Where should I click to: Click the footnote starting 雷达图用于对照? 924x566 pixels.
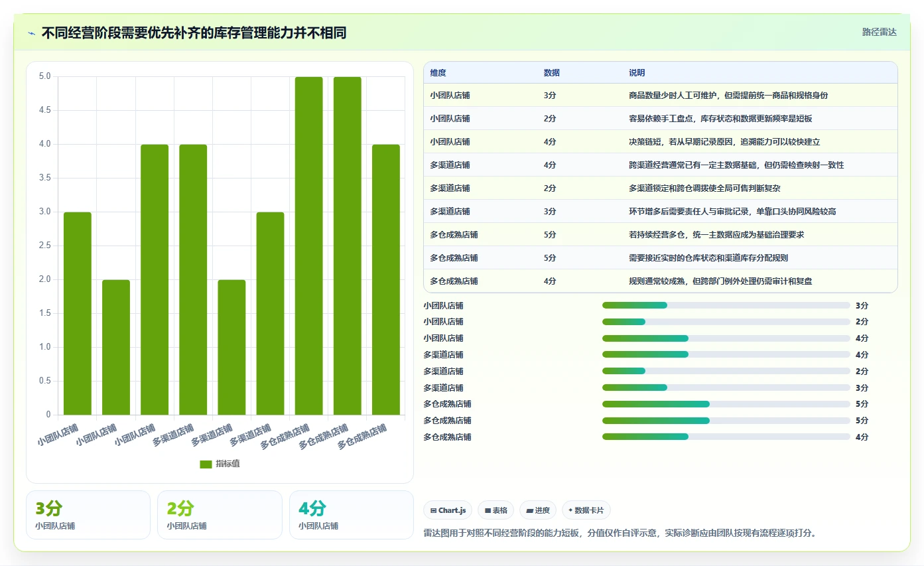[x=620, y=533]
